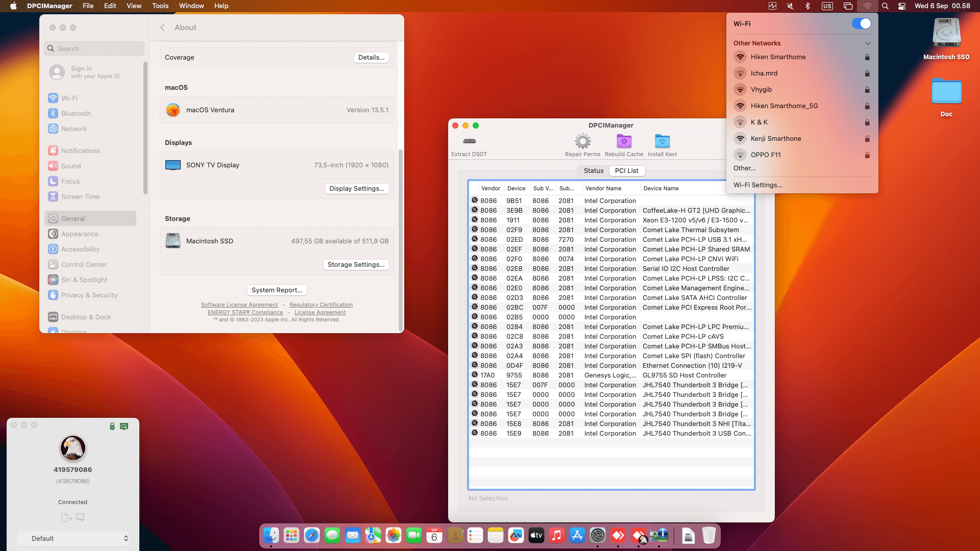The height and width of the screenshot is (551, 980).
Task: Collapse the Other Networks section
Action: point(867,43)
